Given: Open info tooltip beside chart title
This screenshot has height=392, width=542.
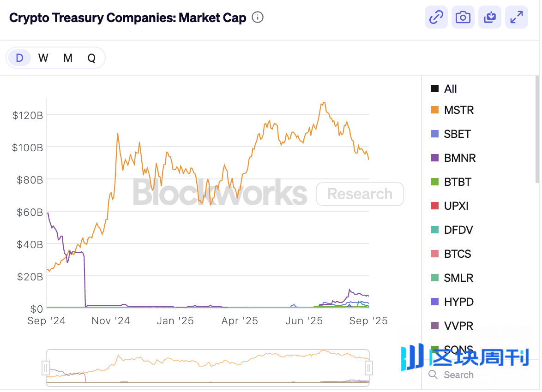Looking at the screenshot, I should tap(258, 17).
